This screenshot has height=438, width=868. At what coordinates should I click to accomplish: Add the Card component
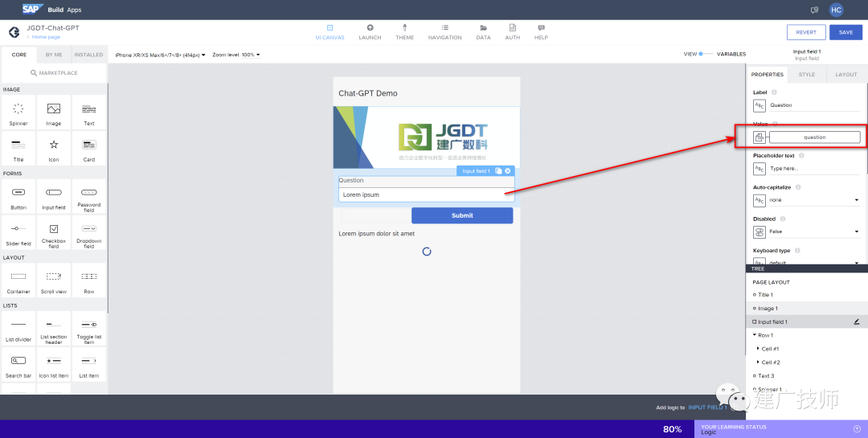(x=89, y=148)
